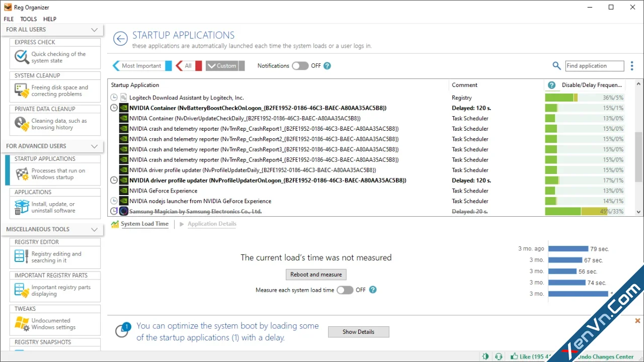Select the All filter
644x362 pixels.
pyautogui.click(x=188, y=66)
